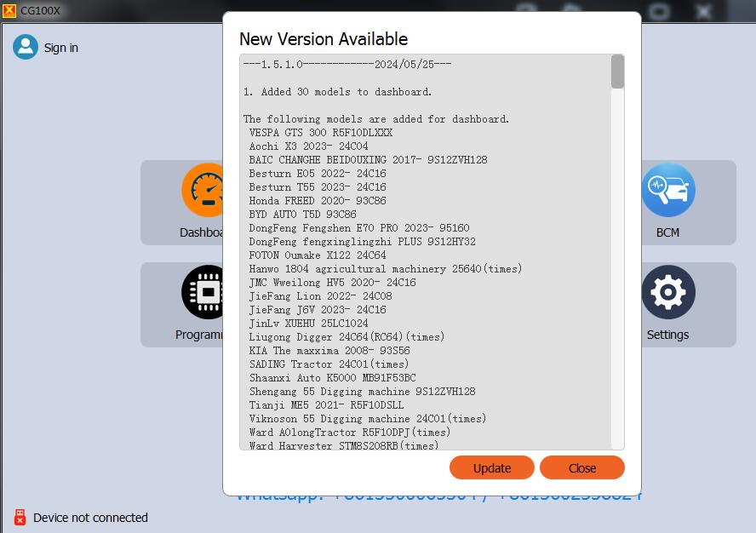Select the 'Aochi X3 2023- 24C04' line
756x533 pixels.
pyautogui.click(x=308, y=146)
